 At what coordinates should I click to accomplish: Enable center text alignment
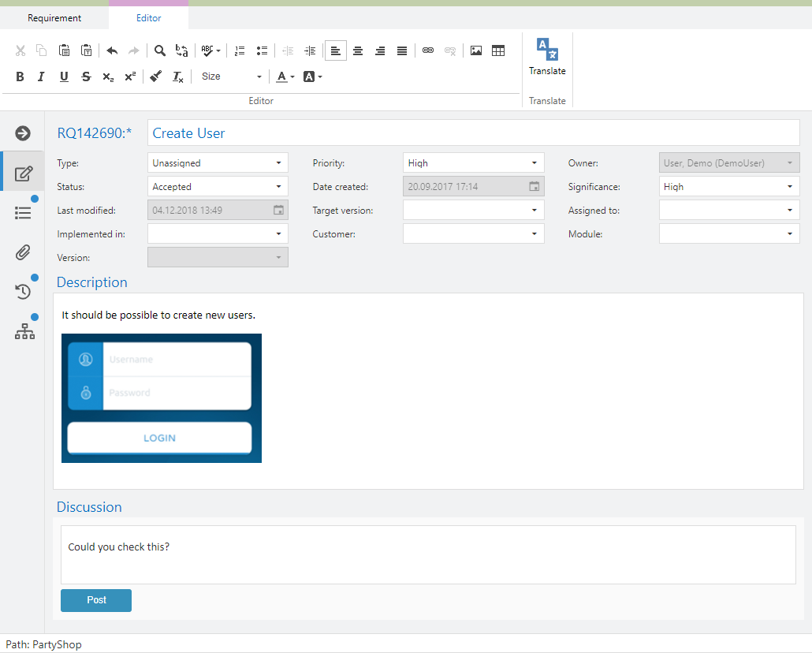coord(358,50)
